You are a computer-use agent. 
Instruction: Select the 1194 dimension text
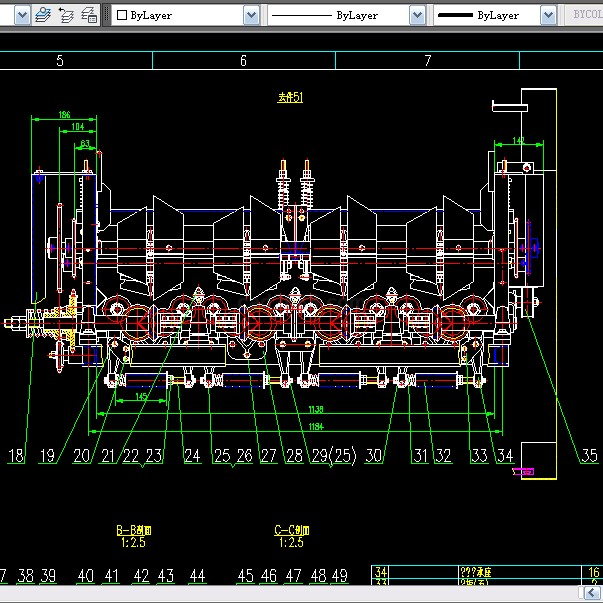coord(316,426)
